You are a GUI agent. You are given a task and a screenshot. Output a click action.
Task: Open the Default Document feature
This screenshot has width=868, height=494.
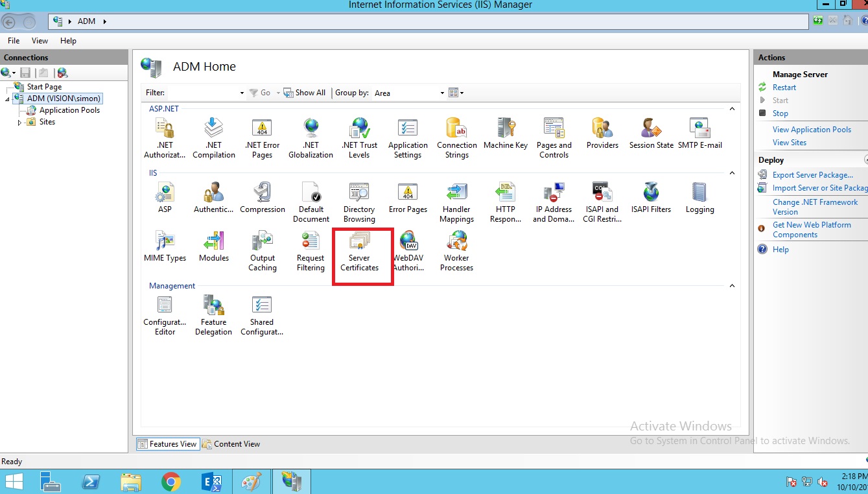pyautogui.click(x=311, y=202)
